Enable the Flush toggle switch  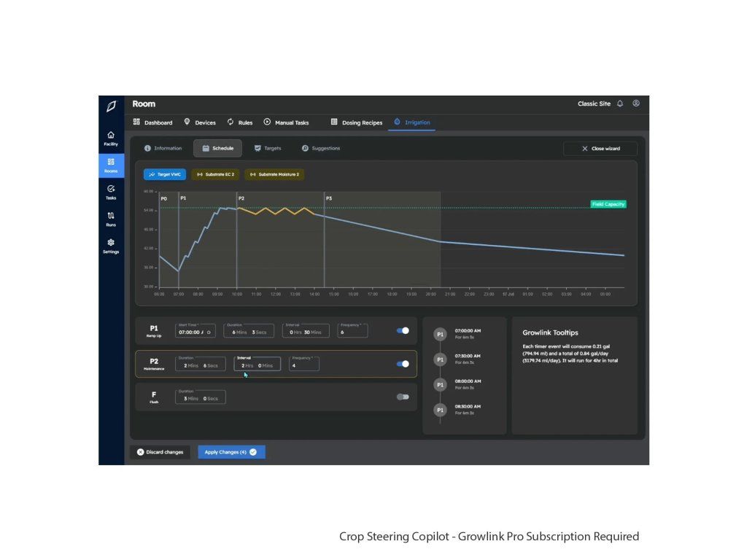point(403,397)
